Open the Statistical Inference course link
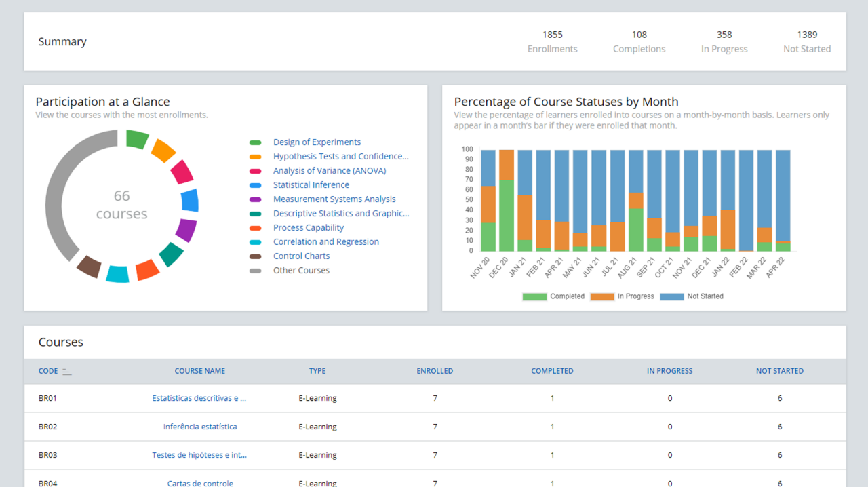868x487 pixels. (311, 184)
